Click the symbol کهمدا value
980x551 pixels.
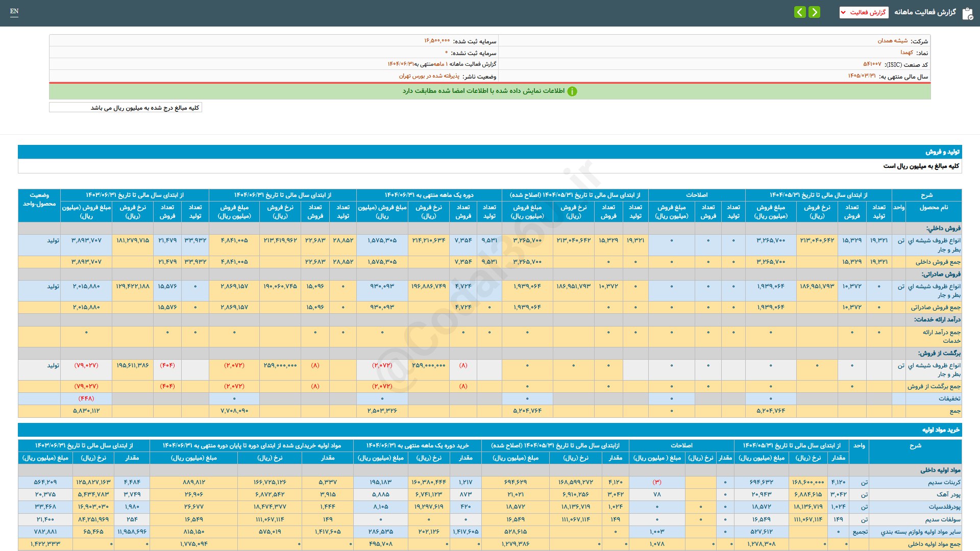click(906, 53)
